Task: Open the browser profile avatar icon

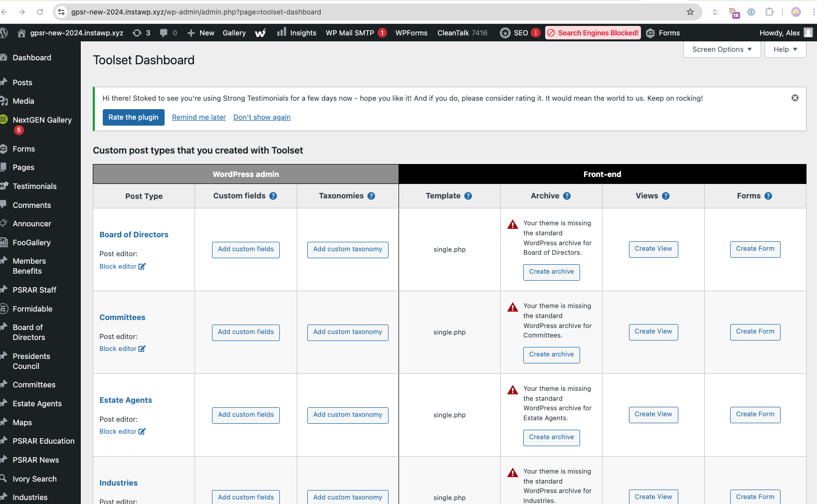Action: coord(796,12)
